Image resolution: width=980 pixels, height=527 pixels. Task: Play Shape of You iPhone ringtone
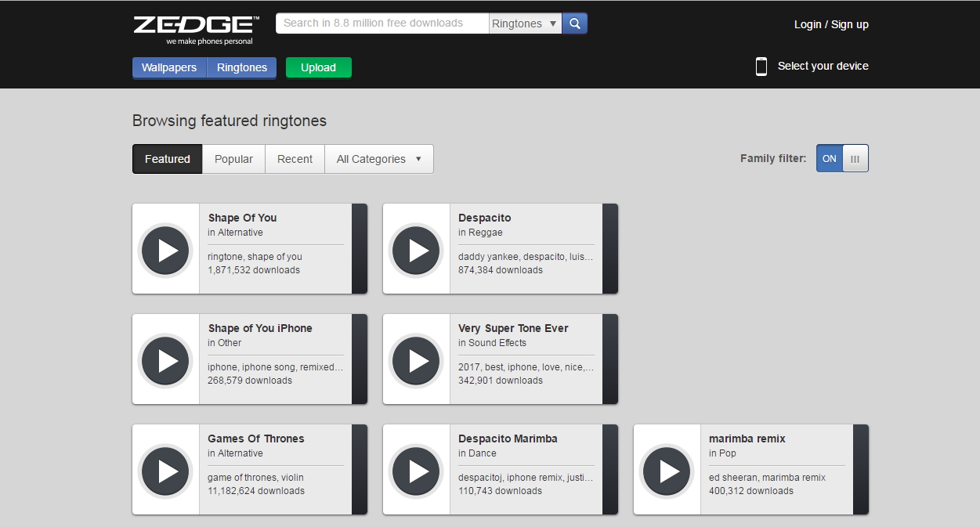coord(165,360)
